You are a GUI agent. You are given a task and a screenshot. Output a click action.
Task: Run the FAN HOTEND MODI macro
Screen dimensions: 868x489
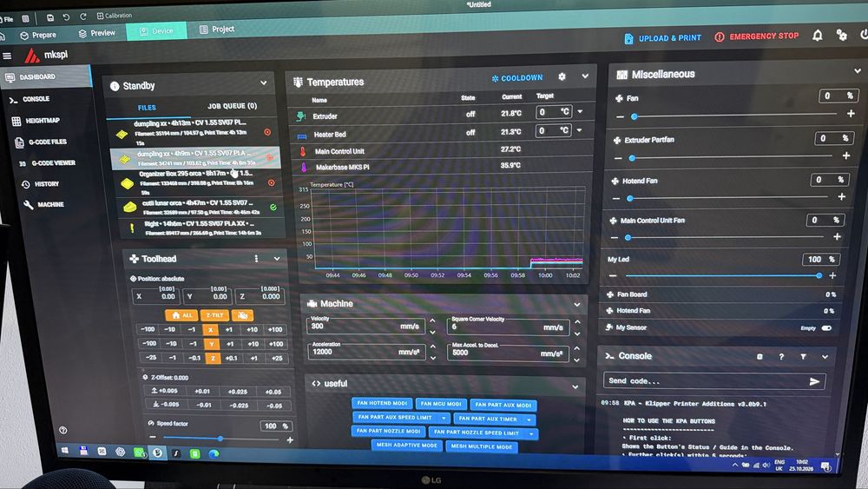coord(382,403)
